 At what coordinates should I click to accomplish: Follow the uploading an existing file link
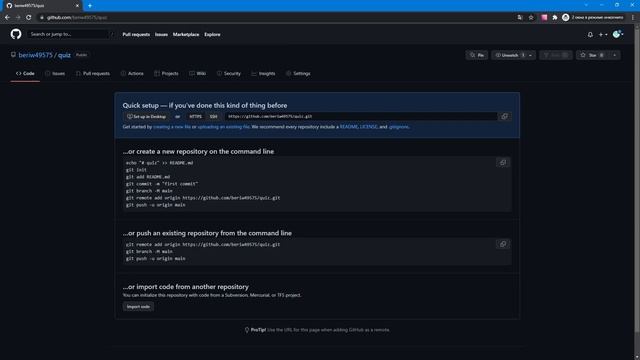[x=223, y=127]
